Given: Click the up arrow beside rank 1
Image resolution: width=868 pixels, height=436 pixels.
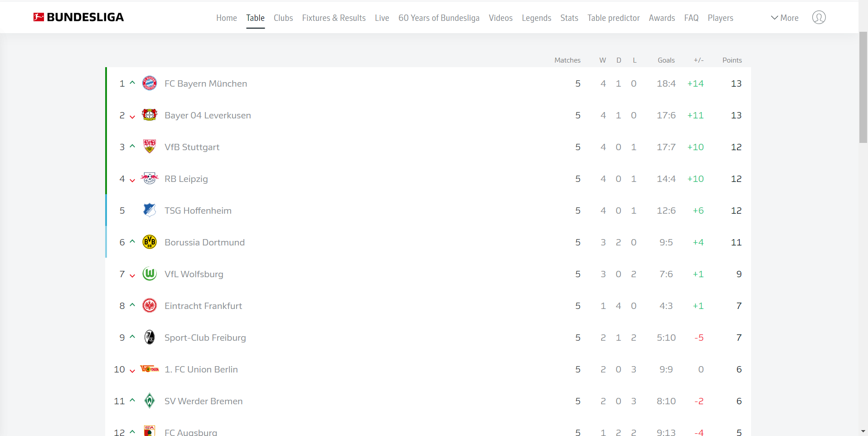Looking at the screenshot, I should click(x=132, y=83).
